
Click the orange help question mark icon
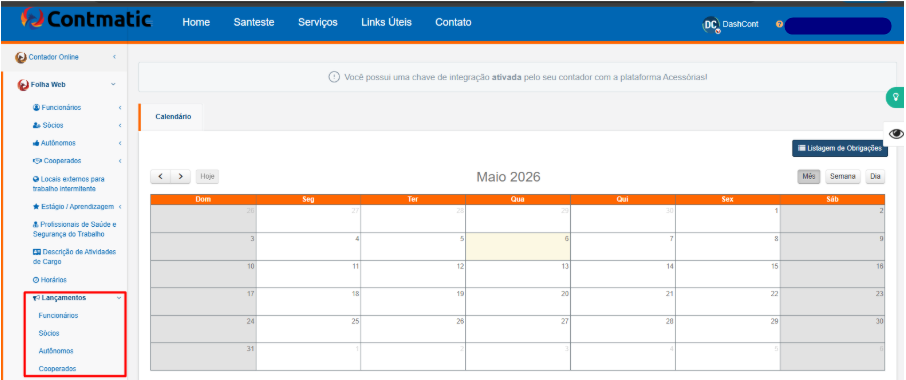click(x=779, y=24)
